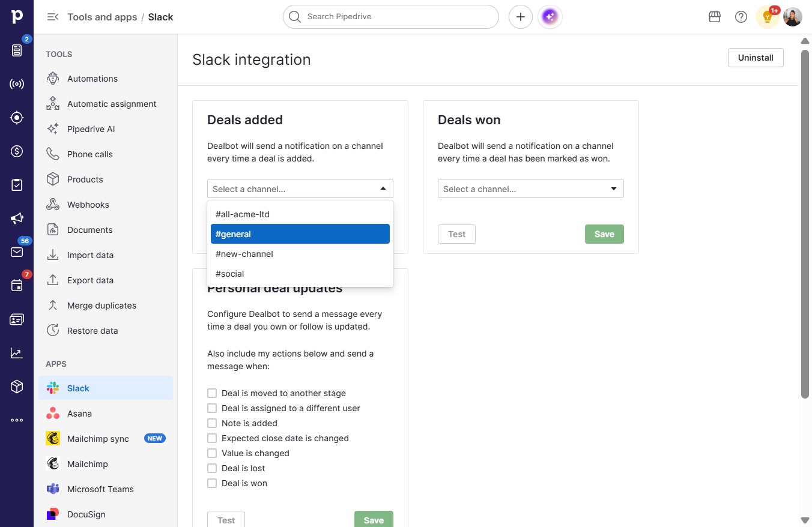Open the lightbulb tips icon

[768, 17]
